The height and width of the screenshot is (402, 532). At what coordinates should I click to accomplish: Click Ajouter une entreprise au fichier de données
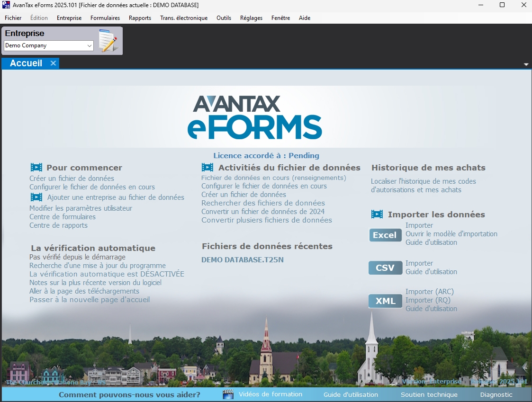pos(116,197)
